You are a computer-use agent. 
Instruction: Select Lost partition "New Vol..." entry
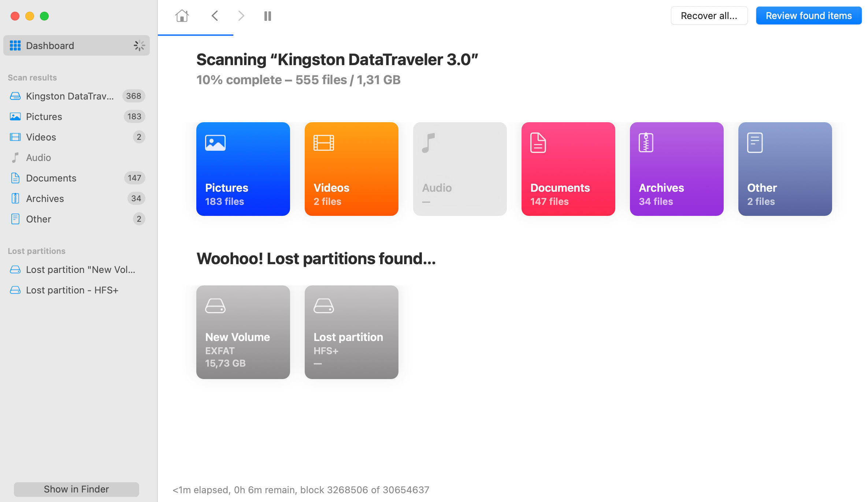80,269
